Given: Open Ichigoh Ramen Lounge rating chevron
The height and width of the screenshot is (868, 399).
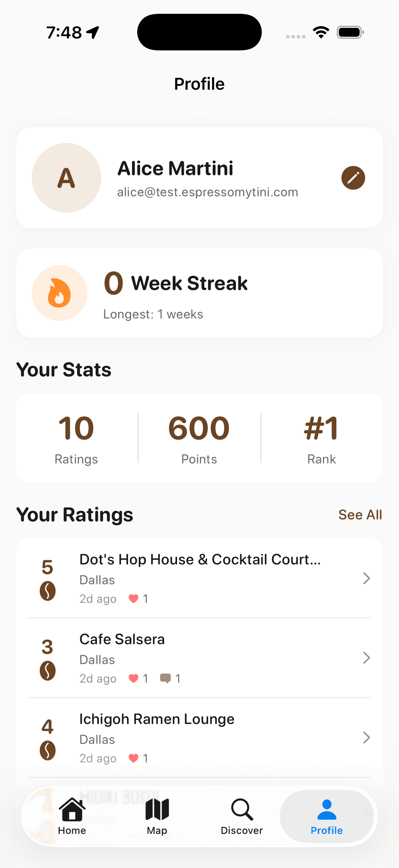Looking at the screenshot, I should [x=366, y=738].
